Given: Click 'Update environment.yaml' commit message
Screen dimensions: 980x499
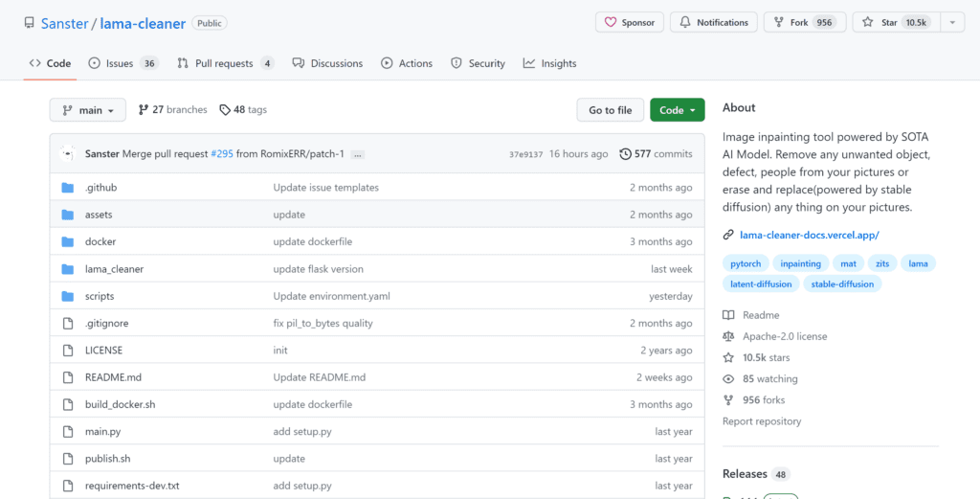Looking at the screenshot, I should click(331, 296).
